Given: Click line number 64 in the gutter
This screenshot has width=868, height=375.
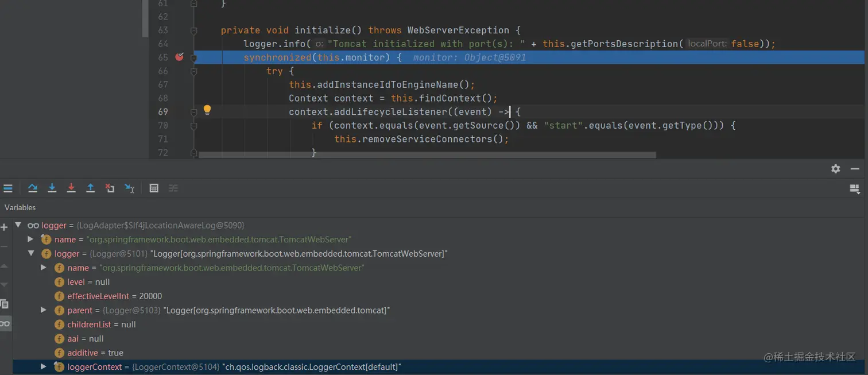Looking at the screenshot, I should tap(163, 44).
